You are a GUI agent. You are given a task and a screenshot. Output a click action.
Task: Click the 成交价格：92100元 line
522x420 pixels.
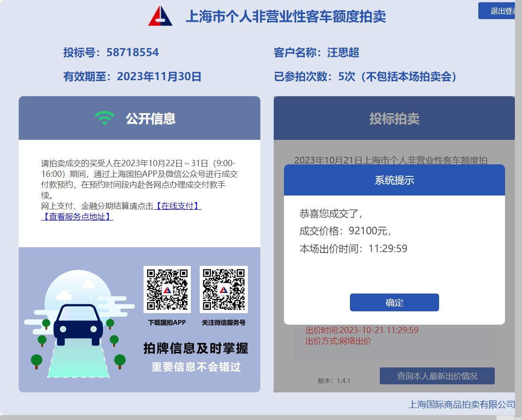tap(345, 231)
